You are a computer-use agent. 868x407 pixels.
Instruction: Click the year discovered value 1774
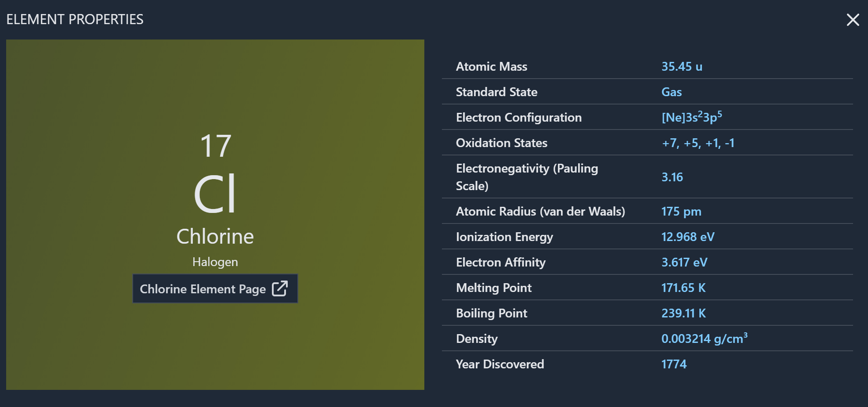[674, 364]
